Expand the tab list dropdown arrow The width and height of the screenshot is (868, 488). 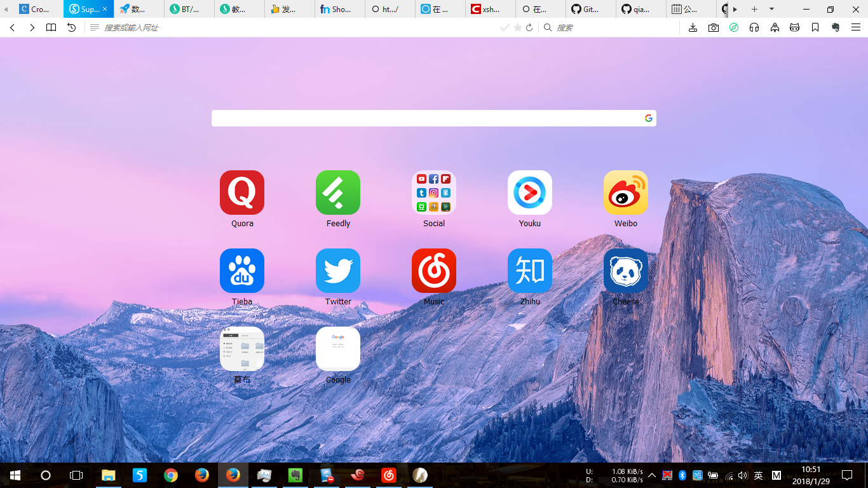(771, 10)
